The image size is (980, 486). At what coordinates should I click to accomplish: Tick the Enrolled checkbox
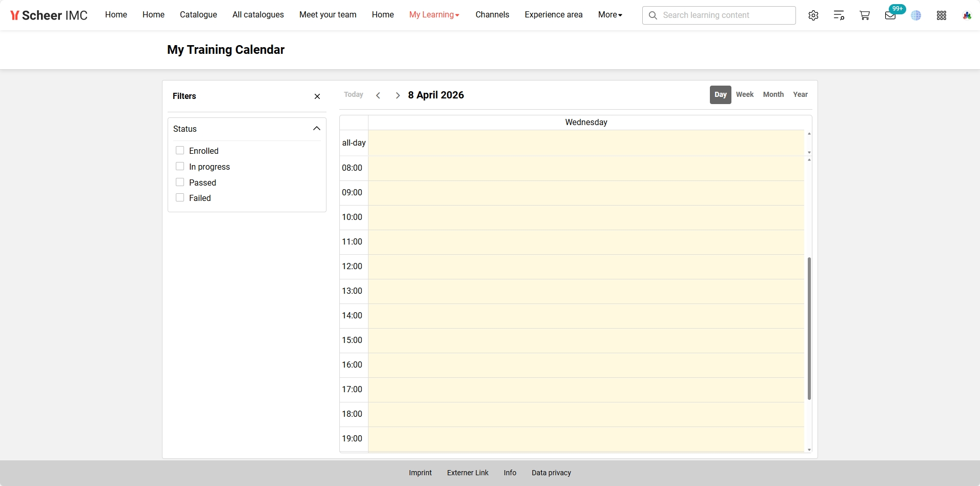pos(180,150)
